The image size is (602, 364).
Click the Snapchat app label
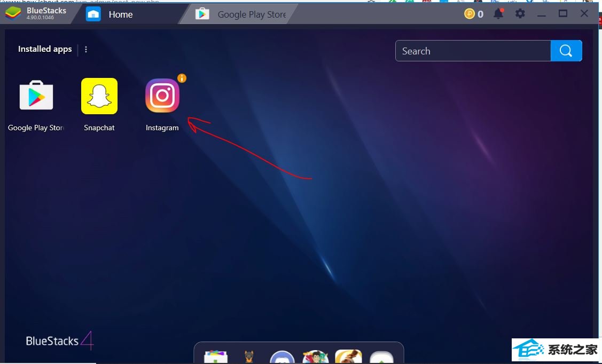pos(99,128)
